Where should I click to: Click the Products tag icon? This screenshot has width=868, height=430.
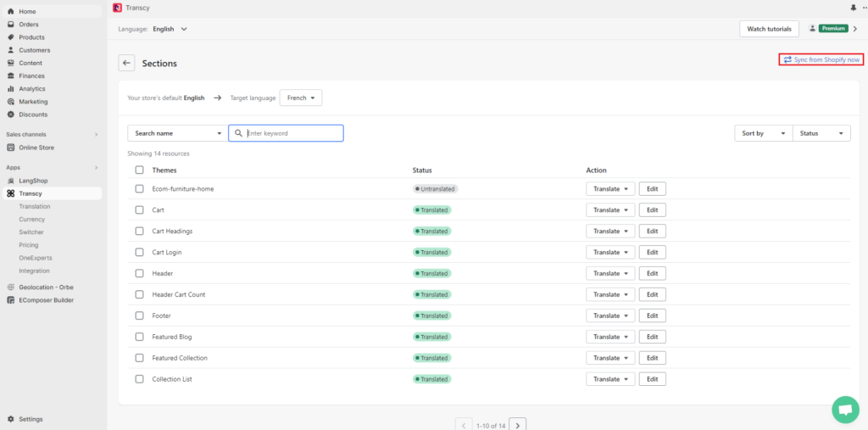coord(10,37)
